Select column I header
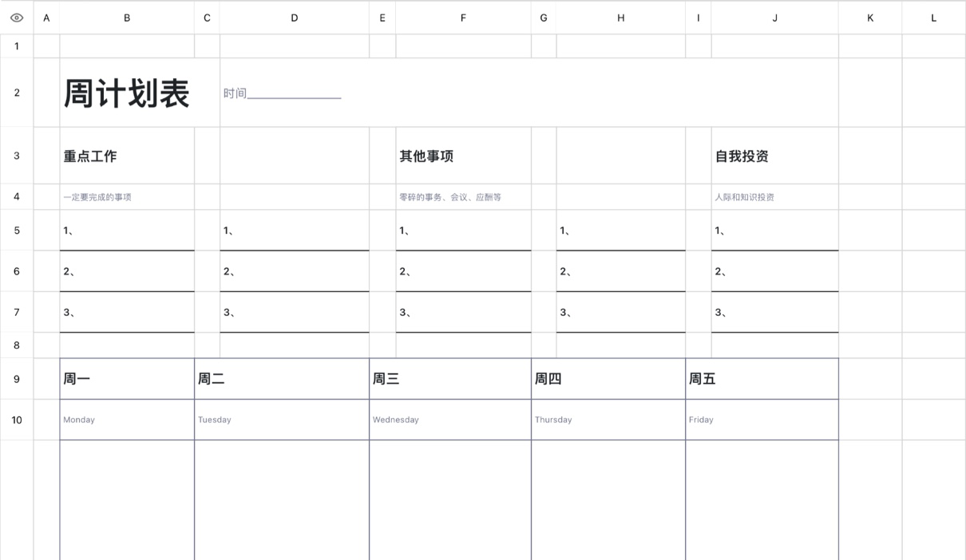 699,18
